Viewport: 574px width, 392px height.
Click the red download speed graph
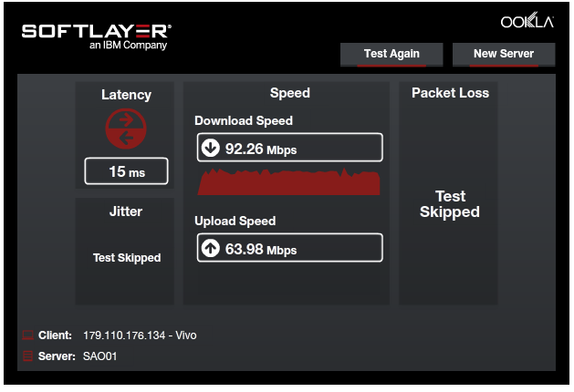point(288,182)
